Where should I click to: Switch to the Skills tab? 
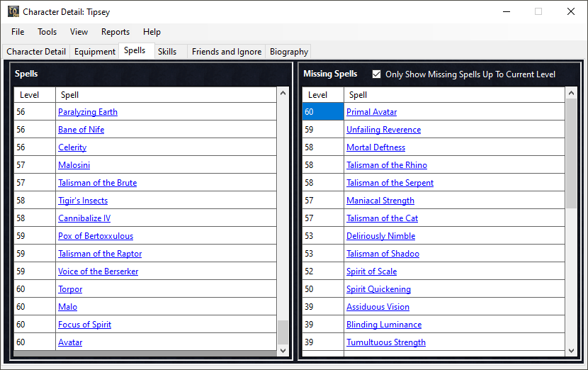pyautogui.click(x=167, y=52)
